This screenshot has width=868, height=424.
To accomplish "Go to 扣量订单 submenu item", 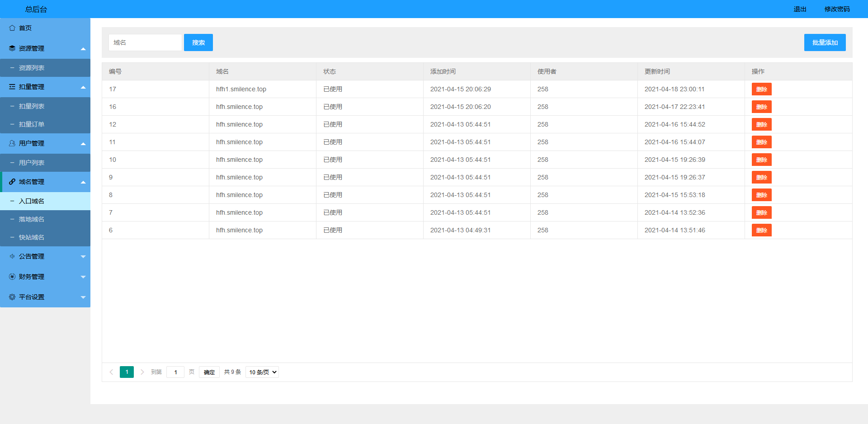I will click(x=32, y=124).
